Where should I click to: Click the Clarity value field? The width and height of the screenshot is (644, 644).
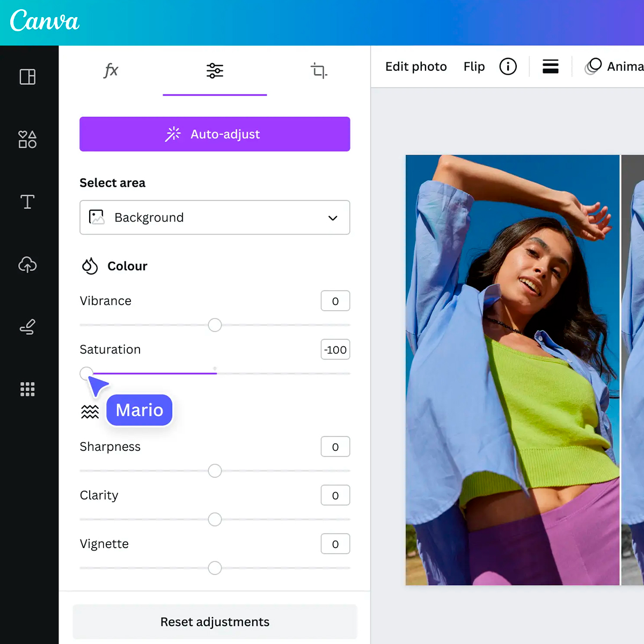point(335,495)
